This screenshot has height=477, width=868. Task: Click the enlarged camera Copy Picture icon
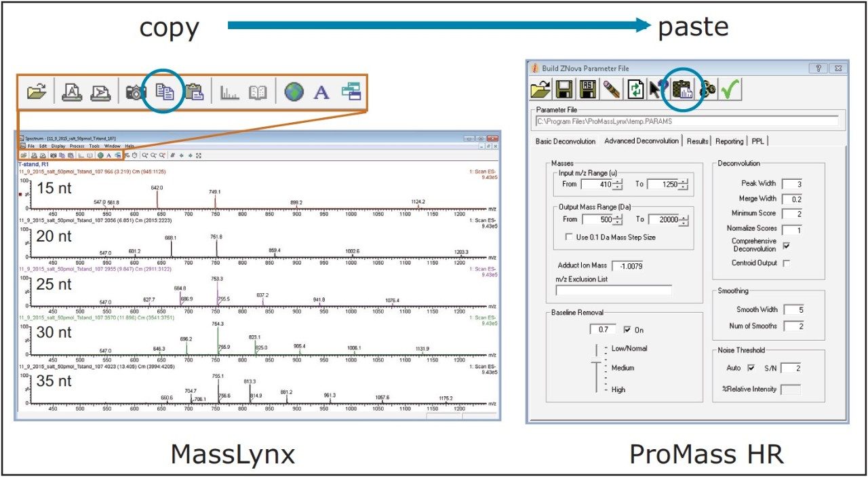click(x=136, y=92)
